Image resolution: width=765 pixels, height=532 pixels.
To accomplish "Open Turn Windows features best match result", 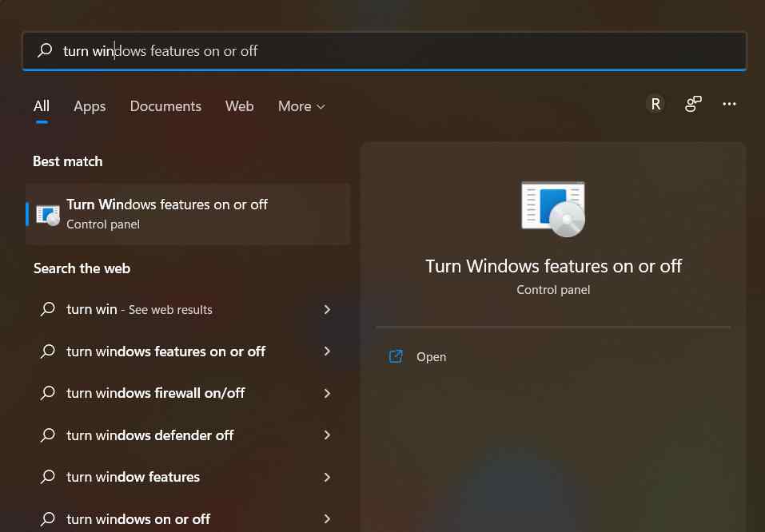I will point(188,213).
